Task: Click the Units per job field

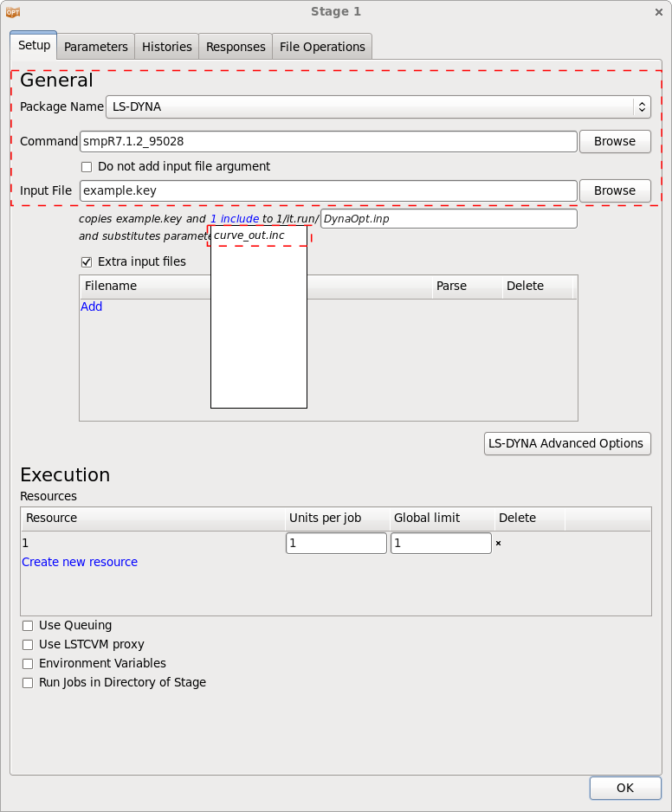Action: coord(336,544)
